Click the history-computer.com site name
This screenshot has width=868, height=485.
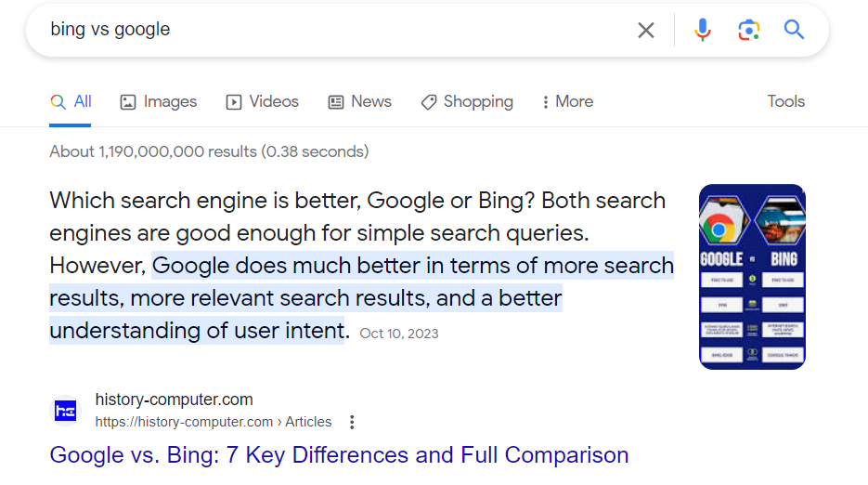tap(174, 400)
